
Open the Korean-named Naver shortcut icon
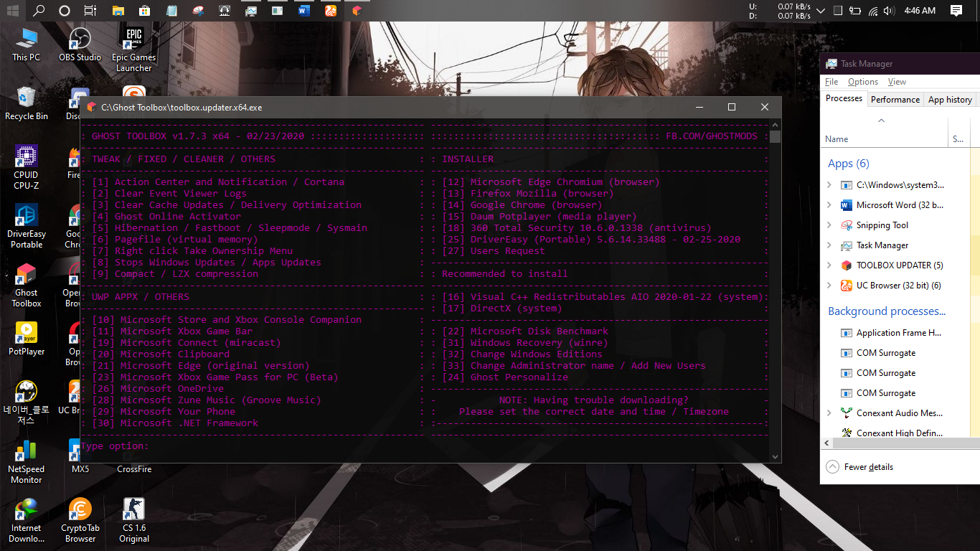pos(27,402)
